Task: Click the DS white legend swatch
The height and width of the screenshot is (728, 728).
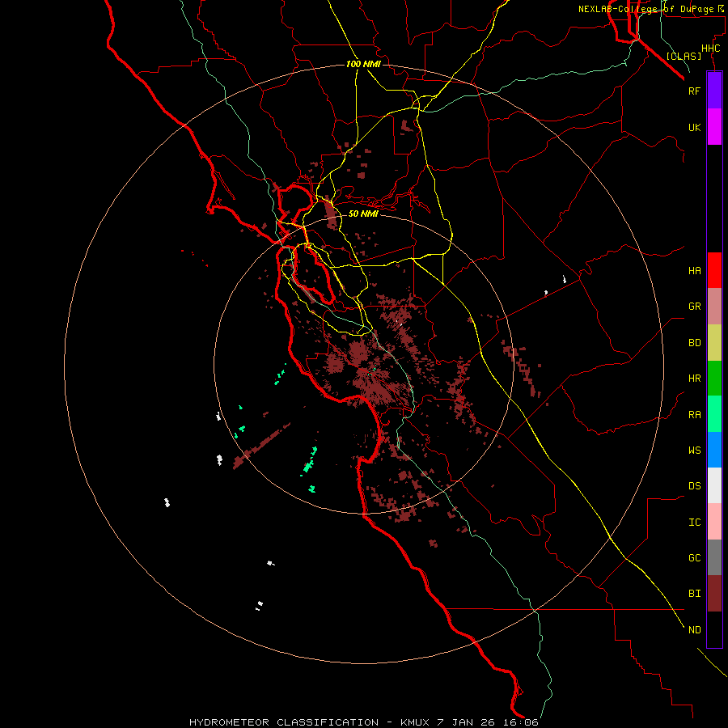Action: [x=714, y=485]
